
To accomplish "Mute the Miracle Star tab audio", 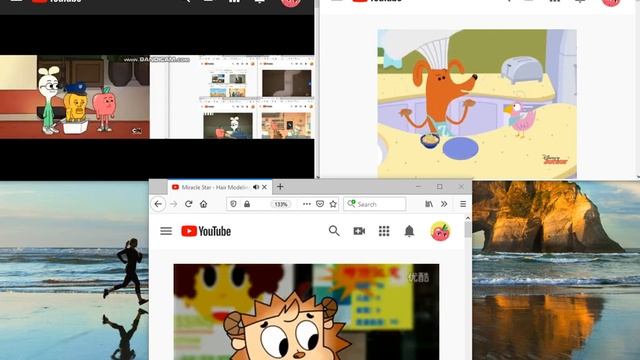I will 256,187.
